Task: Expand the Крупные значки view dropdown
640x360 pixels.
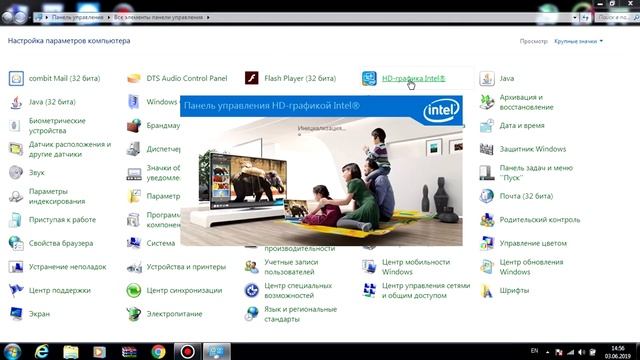Action: [x=578, y=41]
